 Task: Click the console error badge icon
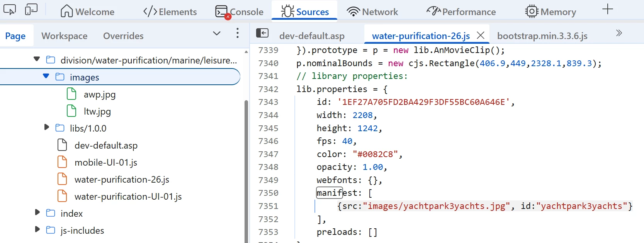228,17
